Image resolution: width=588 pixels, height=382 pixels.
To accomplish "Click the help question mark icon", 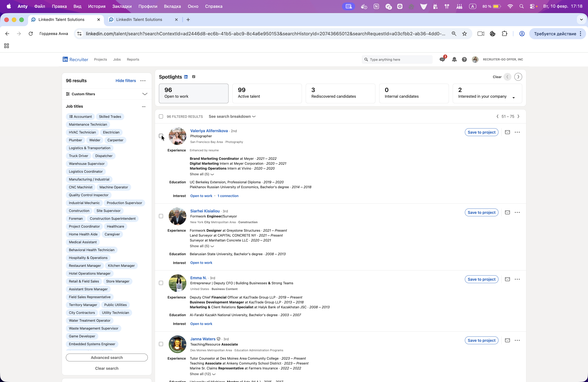I will click(x=464, y=59).
